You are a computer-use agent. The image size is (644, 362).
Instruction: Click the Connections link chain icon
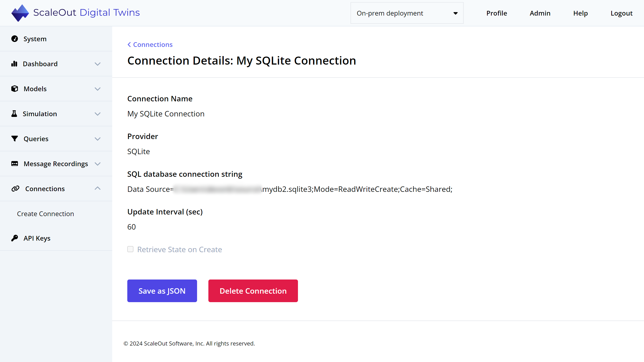15,189
